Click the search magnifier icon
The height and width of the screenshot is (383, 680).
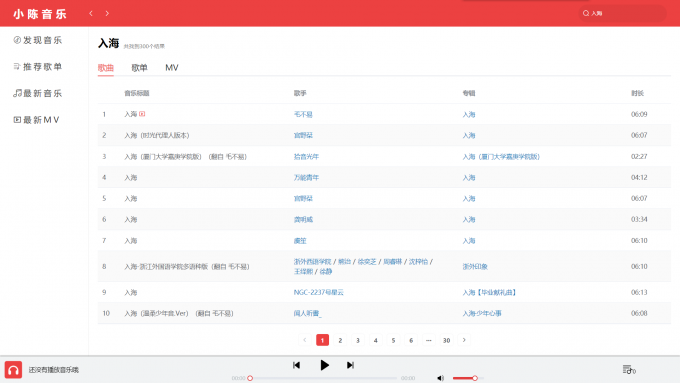[586, 13]
